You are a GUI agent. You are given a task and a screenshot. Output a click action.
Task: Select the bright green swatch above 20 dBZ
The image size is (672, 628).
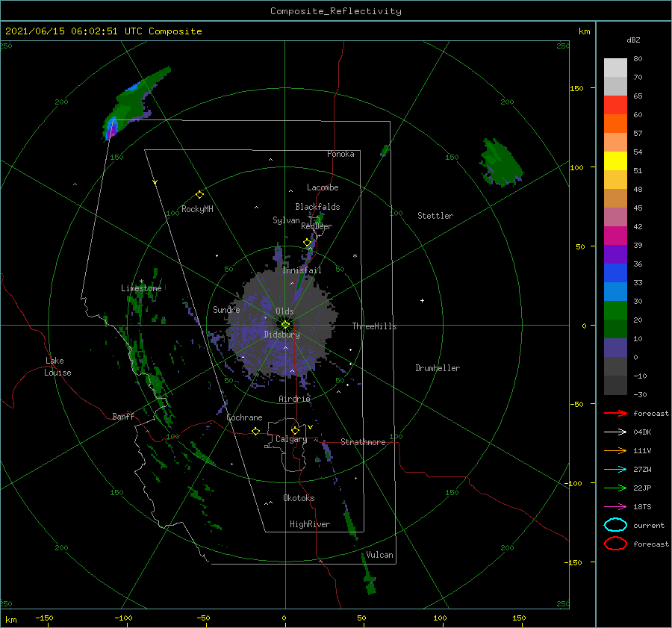(x=615, y=311)
